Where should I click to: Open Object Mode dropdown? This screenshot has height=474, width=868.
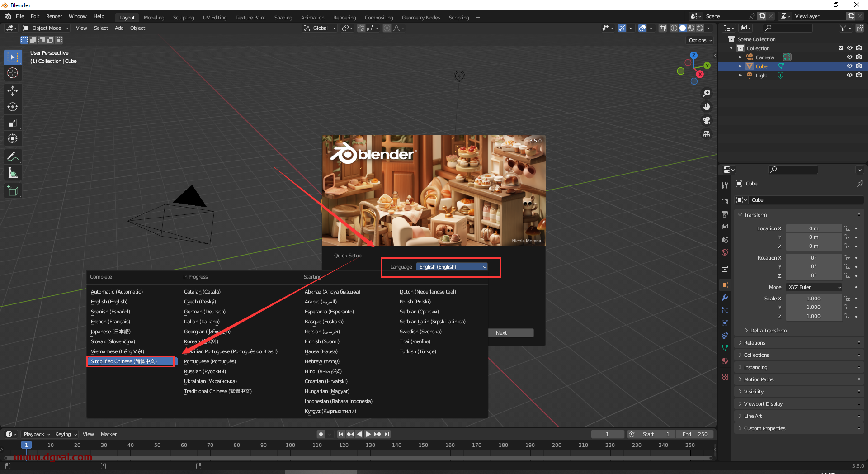[x=47, y=28]
